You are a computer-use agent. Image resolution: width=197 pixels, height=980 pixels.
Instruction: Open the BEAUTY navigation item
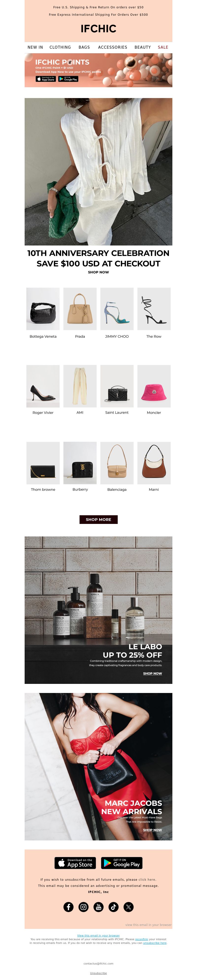coord(143,47)
